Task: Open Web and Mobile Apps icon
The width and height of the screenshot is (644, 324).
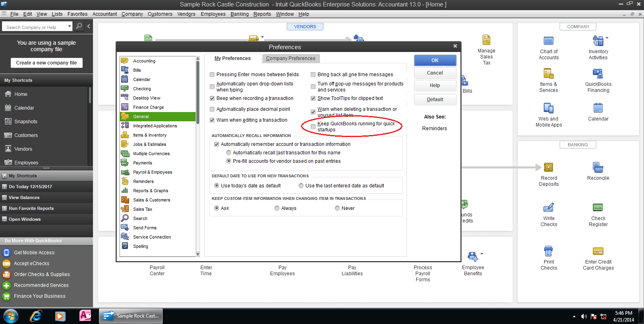Action: point(549,108)
